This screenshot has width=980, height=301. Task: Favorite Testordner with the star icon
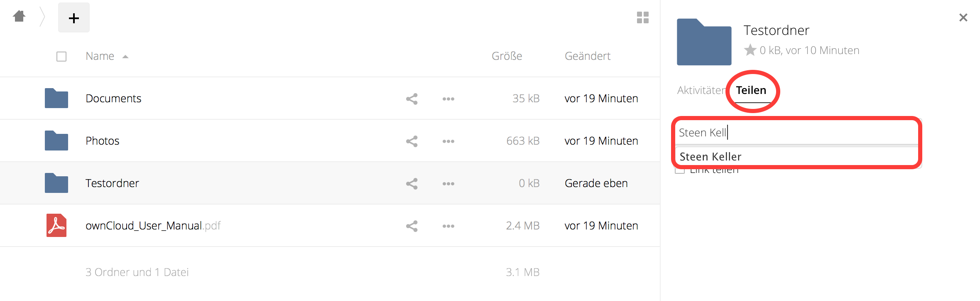pyautogui.click(x=750, y=50)
